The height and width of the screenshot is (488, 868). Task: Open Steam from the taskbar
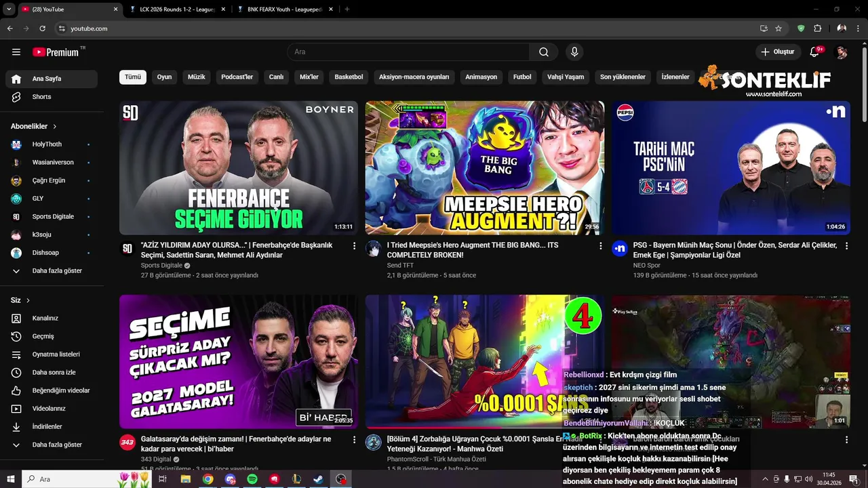coord(318,479)
